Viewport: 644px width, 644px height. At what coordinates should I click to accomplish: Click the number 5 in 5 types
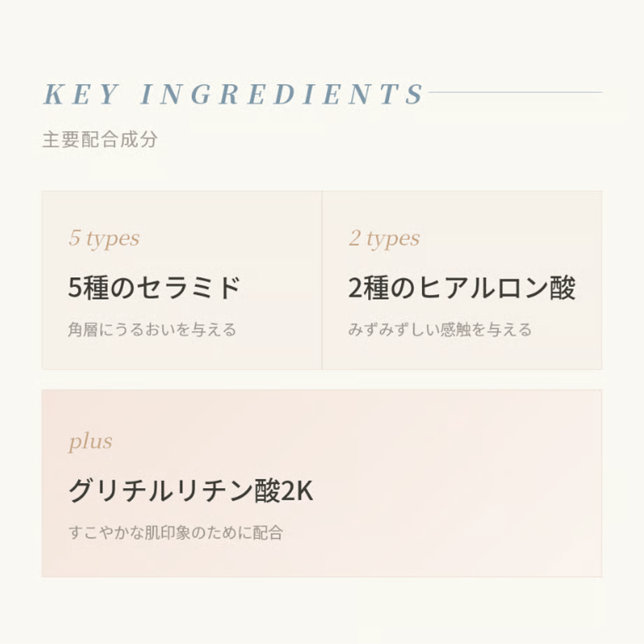(74, 238)
